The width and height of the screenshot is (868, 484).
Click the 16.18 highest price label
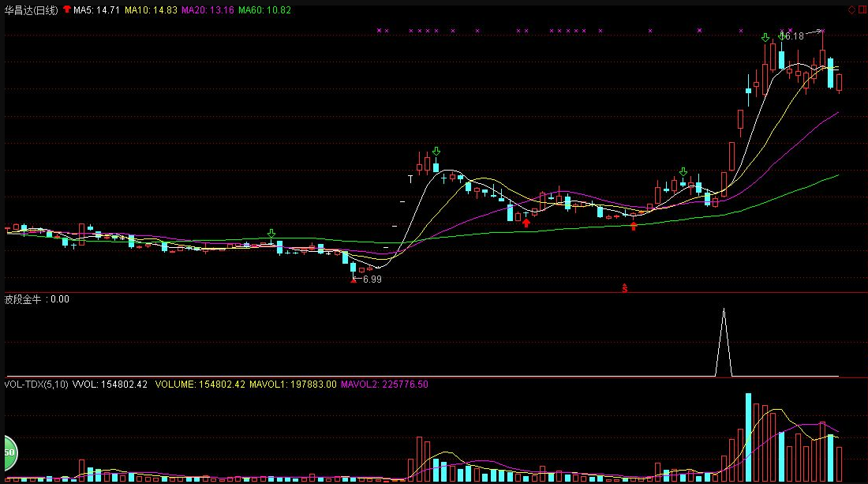(792, 36)
